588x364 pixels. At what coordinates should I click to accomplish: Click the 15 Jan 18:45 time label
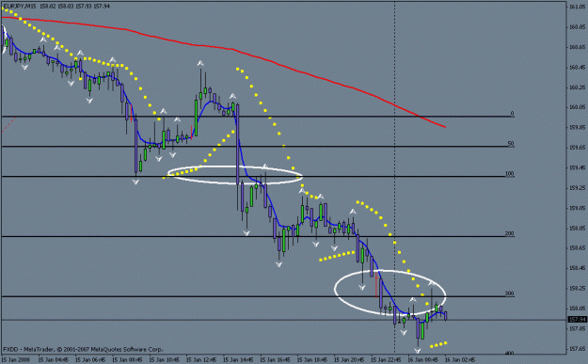click(x=312, y=360)
